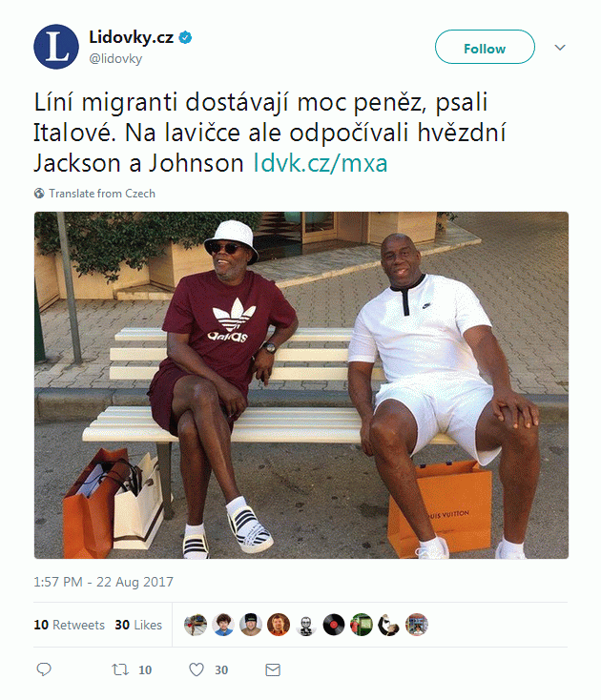Open the first liker avatar thumbnail

pyautogui.click(x=196, y=624)
